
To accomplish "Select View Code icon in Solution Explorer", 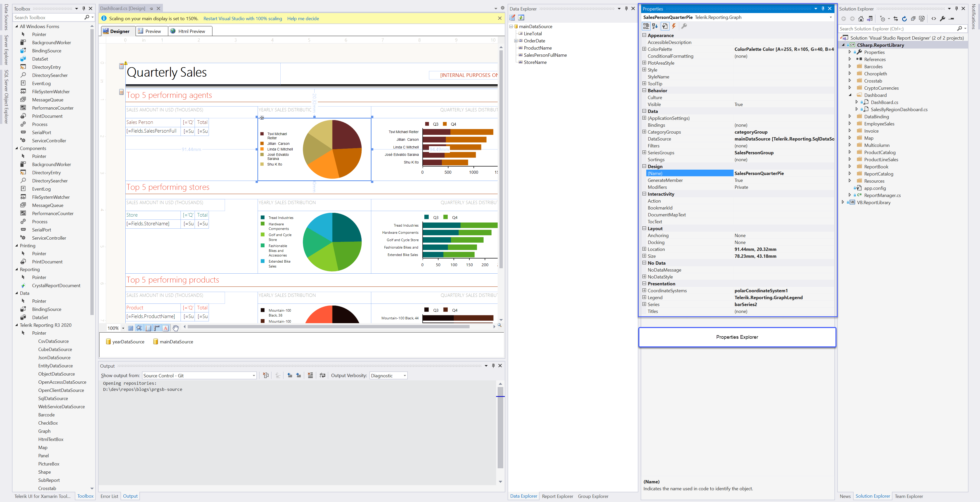I will pyautogui.click(x=934, y=19).
